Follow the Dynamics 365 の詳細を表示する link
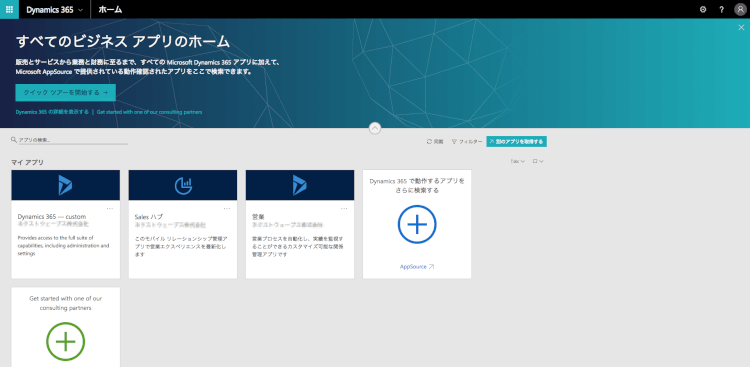This screenshot has width=750, height=367. pos(52,112)
